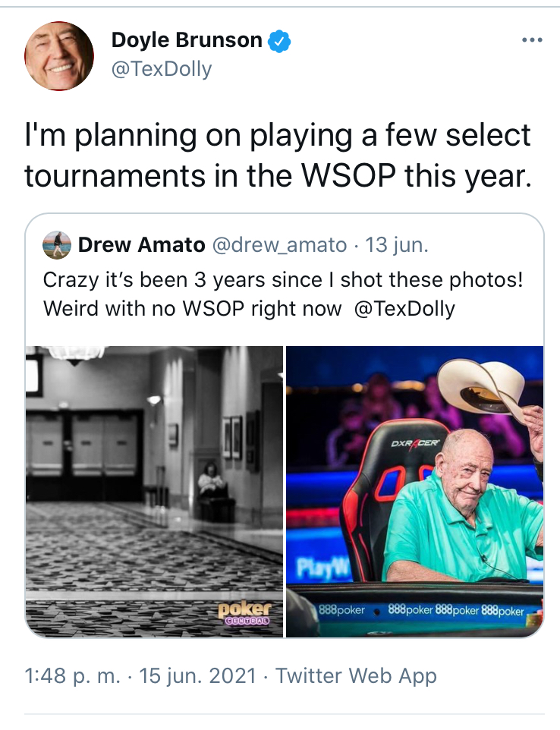The width and height of the screenshot is (560, 730).
Task: Click the 15 jun. 2021 date
Action: pos(198,676)
